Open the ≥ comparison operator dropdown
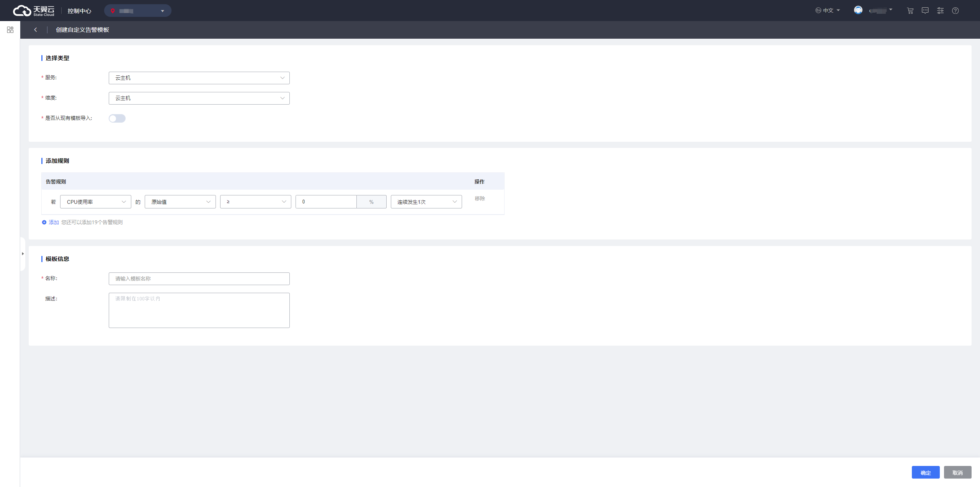This screenshot has width=980, height=487. [x=256, y=202]
